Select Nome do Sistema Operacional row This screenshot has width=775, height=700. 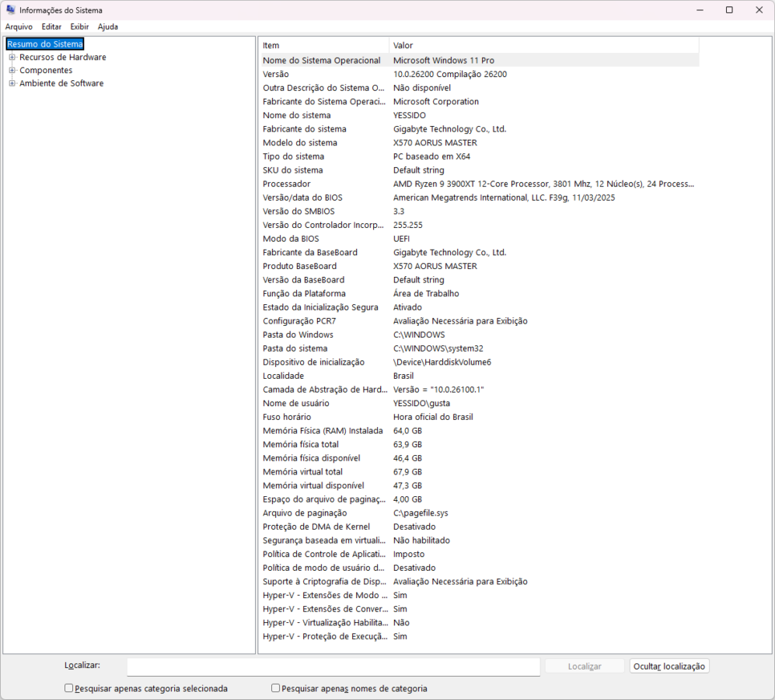coord(480,61)
